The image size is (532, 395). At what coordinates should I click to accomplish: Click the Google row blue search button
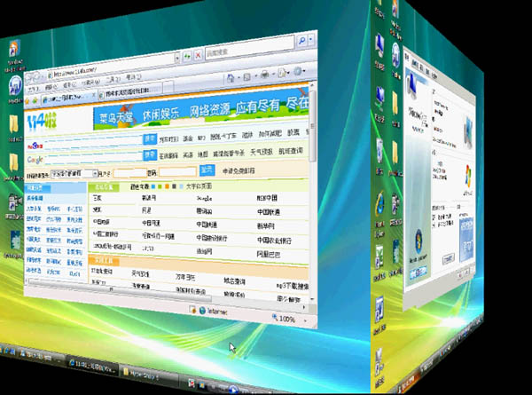tap(150, 154)
